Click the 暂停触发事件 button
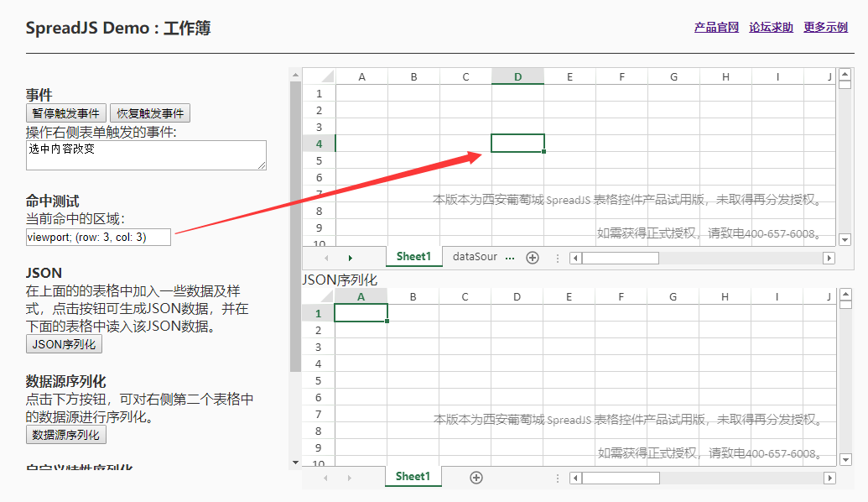The height and width of the screenshot is (502, 868). point(66,113)
